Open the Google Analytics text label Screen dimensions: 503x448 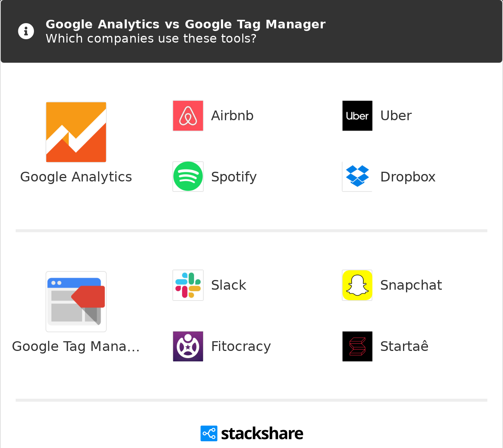click(x=76, y=177)
